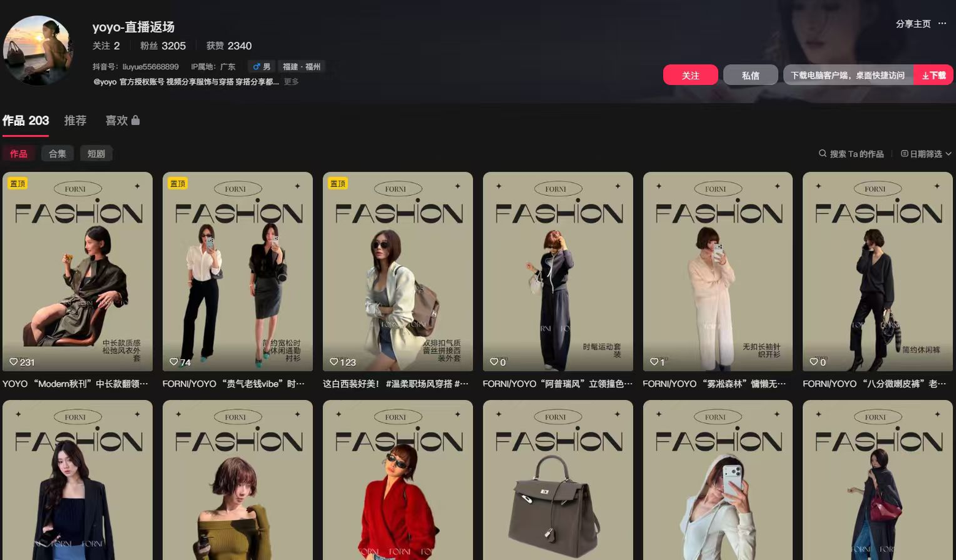The height and width of the screenshot is (560, 956).
Task: Click the 抖音号 liuyue55668899 text
Action: pyautogui.click(x=135, y=67)
